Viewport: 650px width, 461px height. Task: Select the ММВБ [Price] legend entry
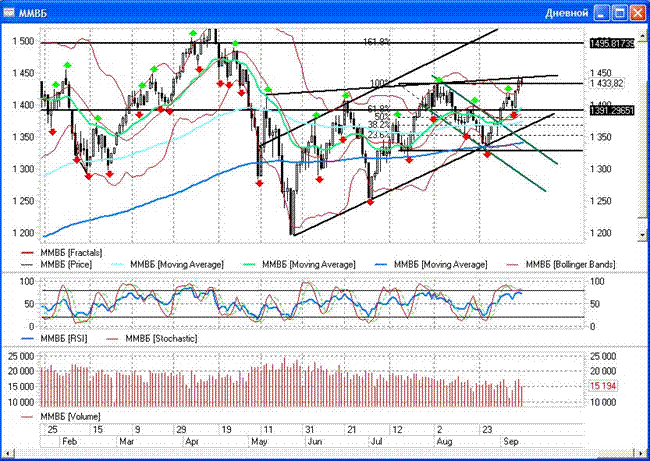[x=66, y=264]
